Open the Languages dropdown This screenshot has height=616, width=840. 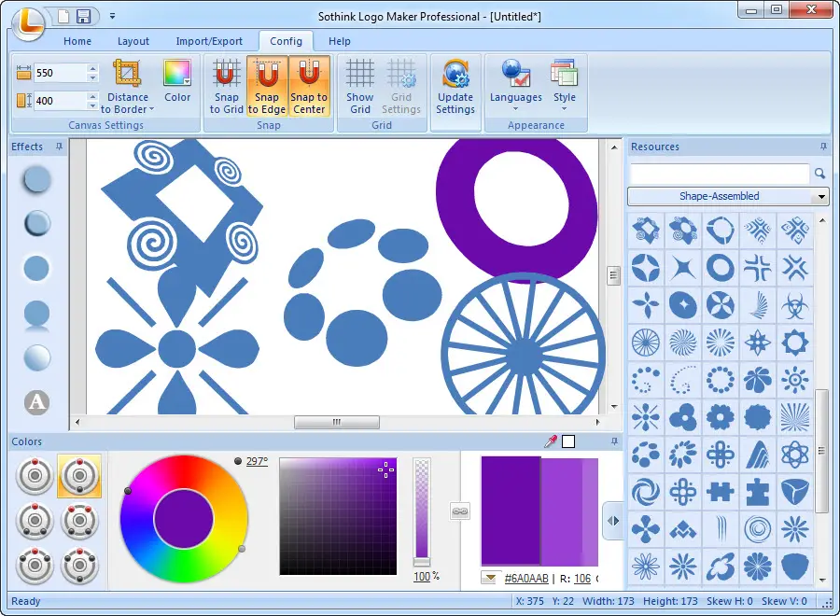point(515,86)
